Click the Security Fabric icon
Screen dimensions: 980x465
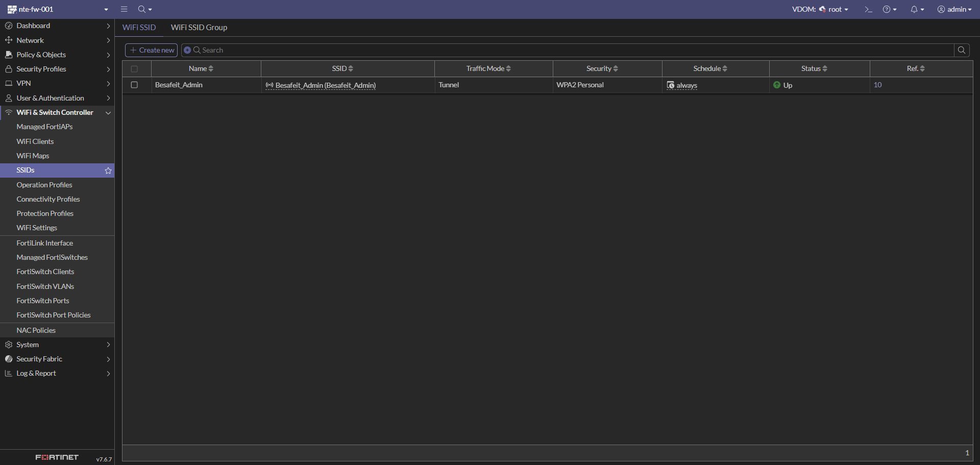point(9,359)
